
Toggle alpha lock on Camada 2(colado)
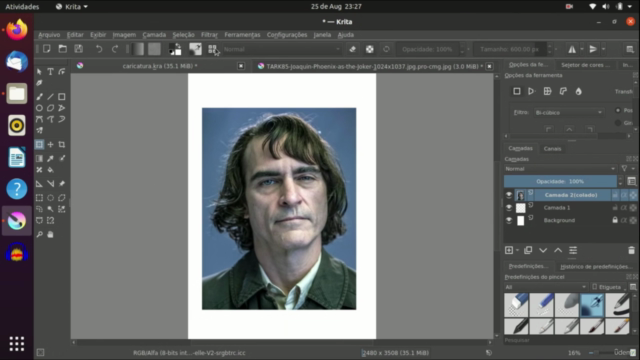pos(624,195)
